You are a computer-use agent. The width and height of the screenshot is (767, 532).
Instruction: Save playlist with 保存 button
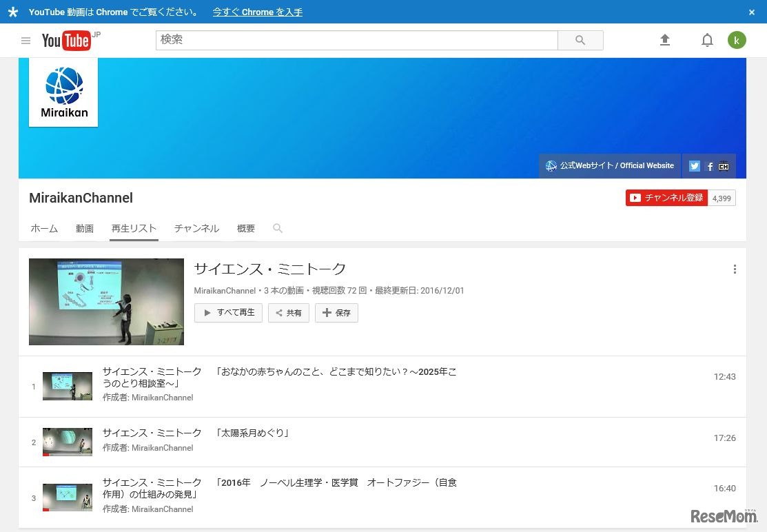(336, 313)
